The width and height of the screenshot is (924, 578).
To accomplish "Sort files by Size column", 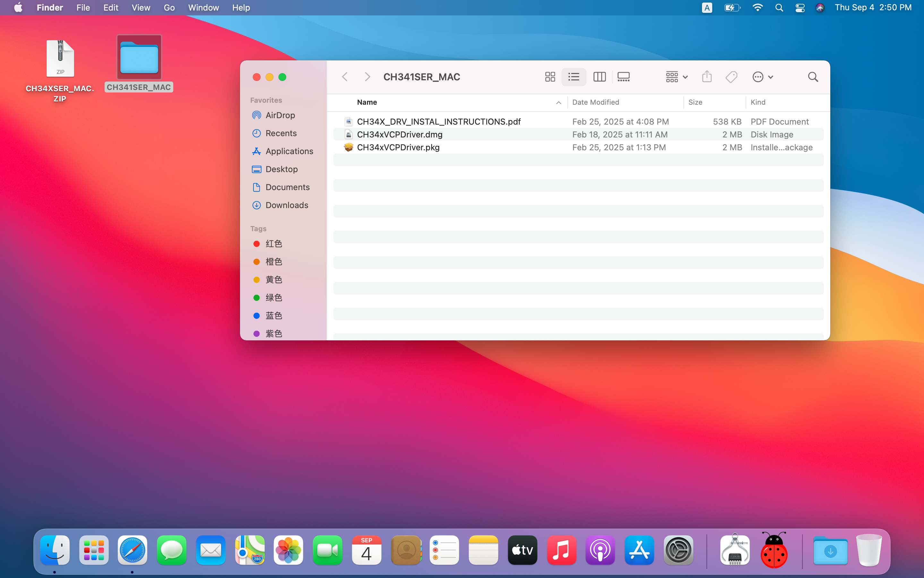I will point(714,102).
